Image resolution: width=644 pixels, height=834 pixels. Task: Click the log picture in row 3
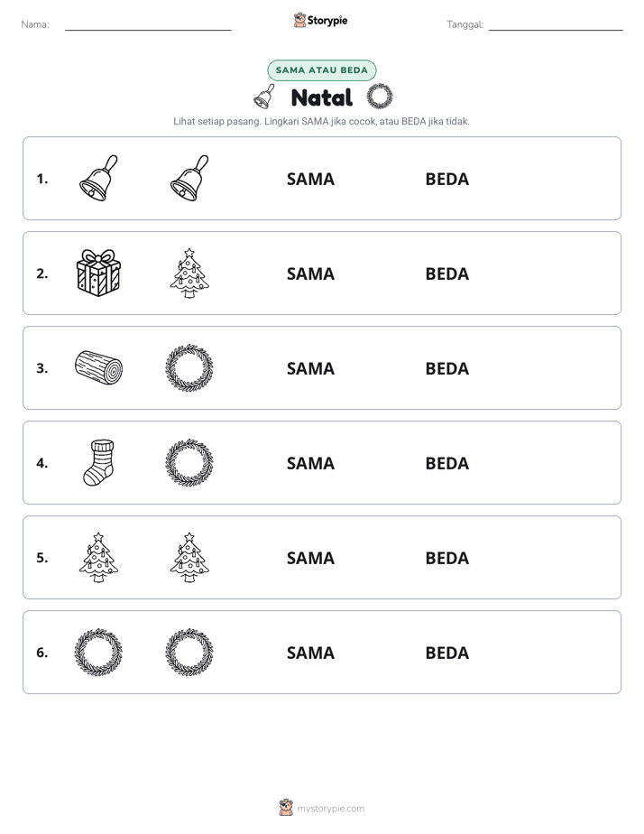click(98, 367)
